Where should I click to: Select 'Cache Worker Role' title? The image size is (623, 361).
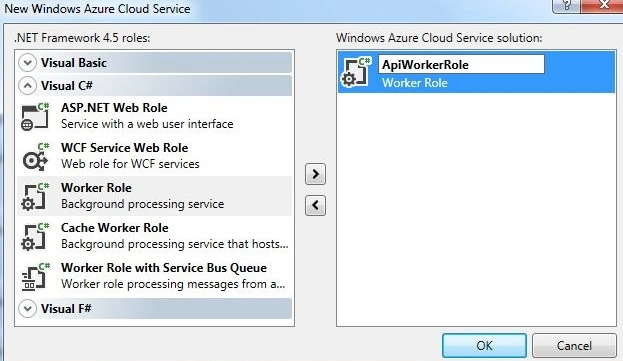pyautogui.click(x=114, y=228)
